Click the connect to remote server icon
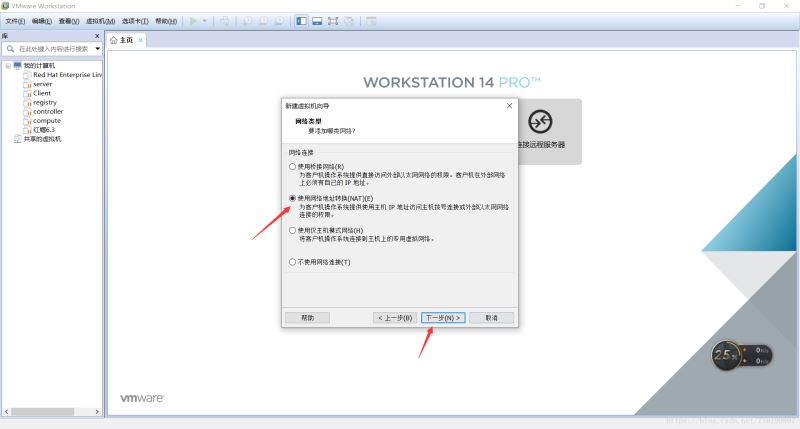This screenshot has height=429, width=800. click(x=540, y=122)
